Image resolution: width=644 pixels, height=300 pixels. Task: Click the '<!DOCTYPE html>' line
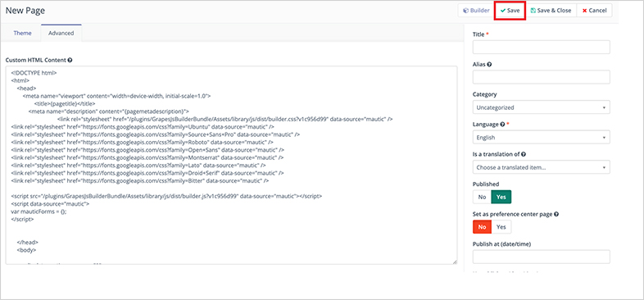click(x=34, y=73)
